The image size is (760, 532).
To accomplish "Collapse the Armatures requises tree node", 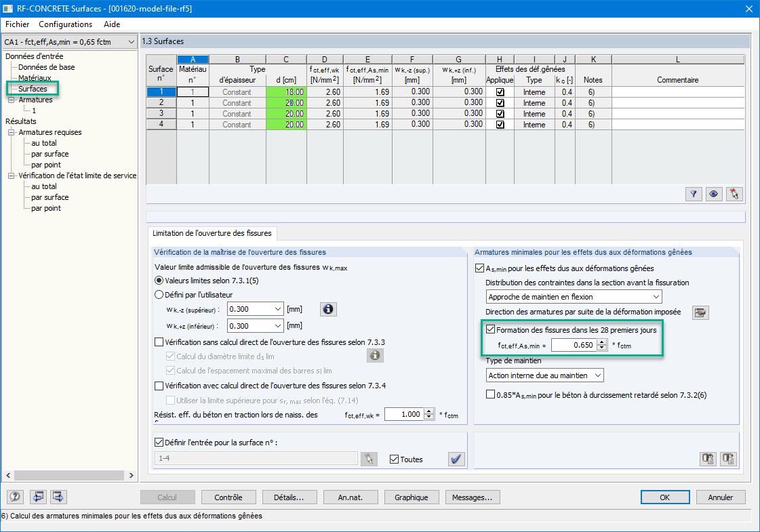I will [x=11, y=132].
